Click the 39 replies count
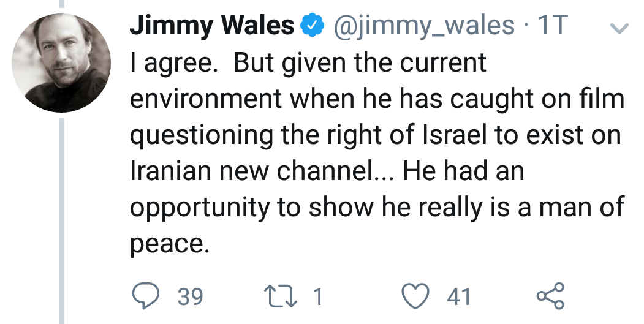 [190, 298]
